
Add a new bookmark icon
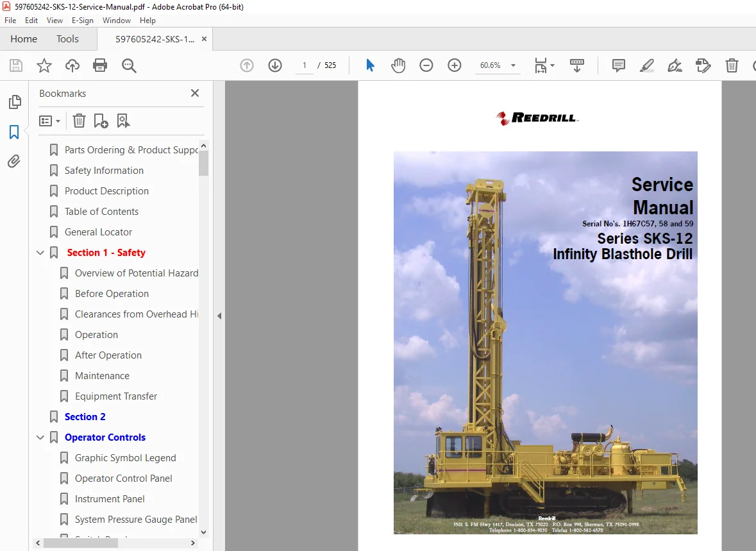[101, 121]
